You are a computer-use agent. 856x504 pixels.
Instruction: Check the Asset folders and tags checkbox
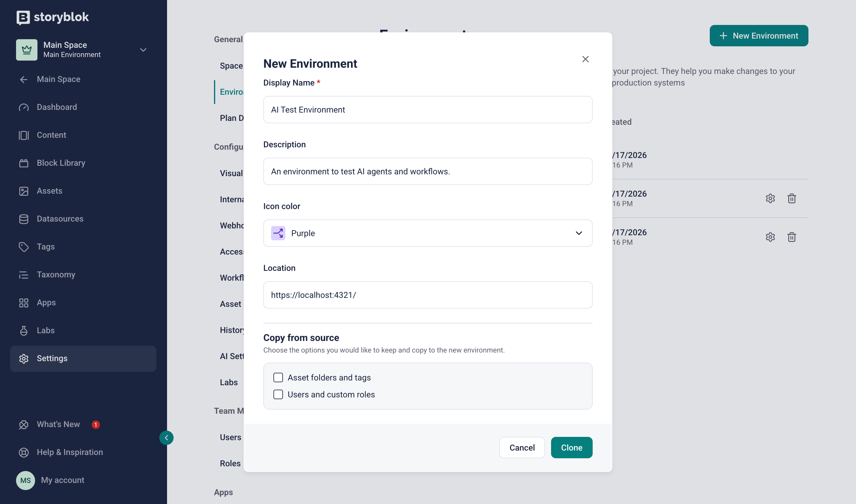coord(278,377)
